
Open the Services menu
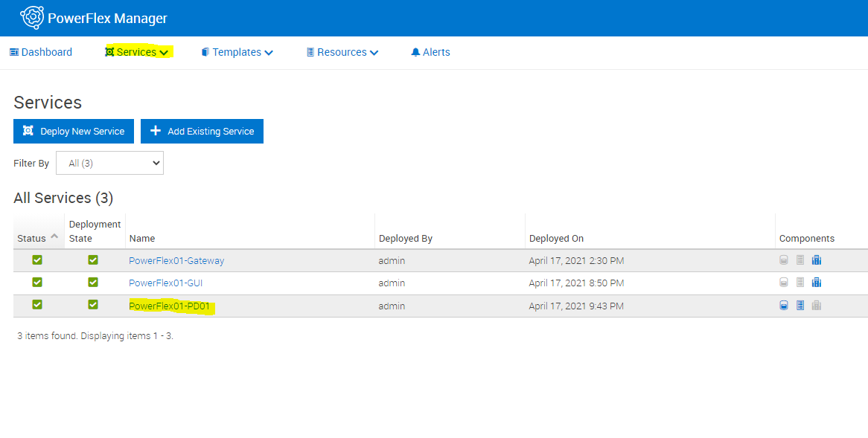coord(137,52)
